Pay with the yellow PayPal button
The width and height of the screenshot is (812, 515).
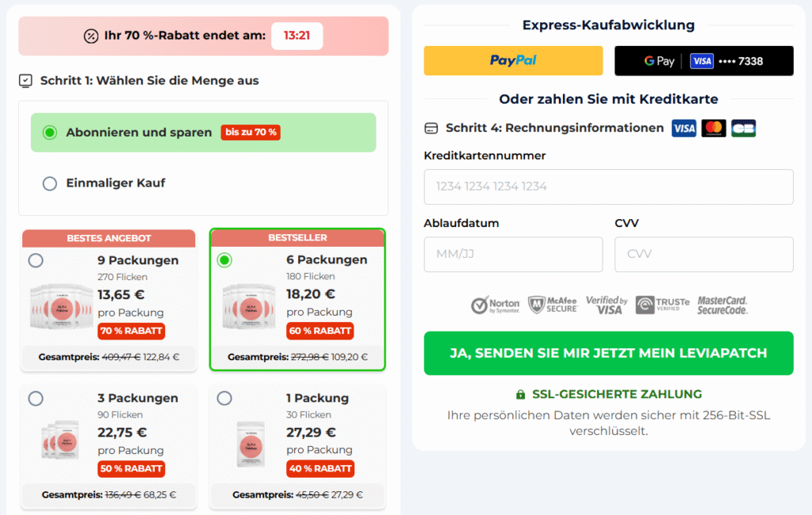[513, 60]
